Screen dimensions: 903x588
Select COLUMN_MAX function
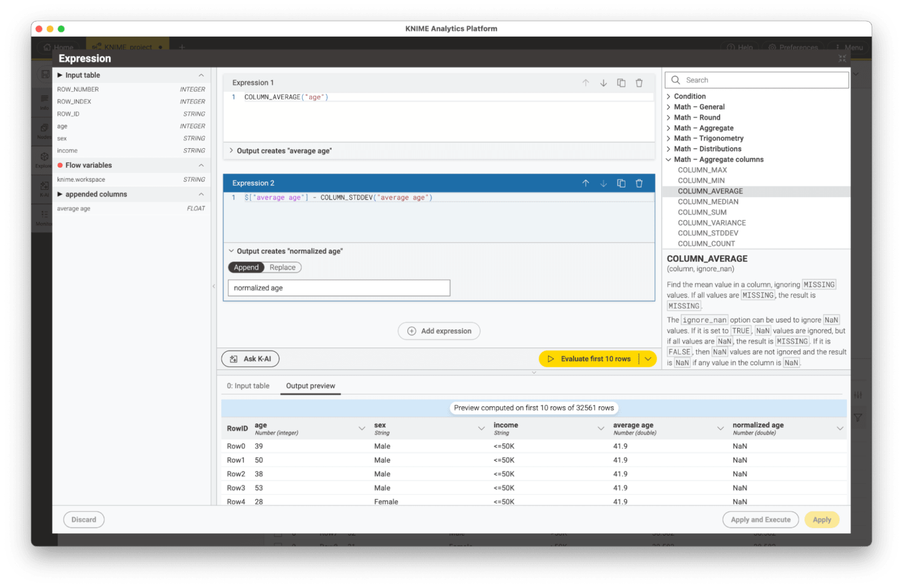tap(702, 170)
